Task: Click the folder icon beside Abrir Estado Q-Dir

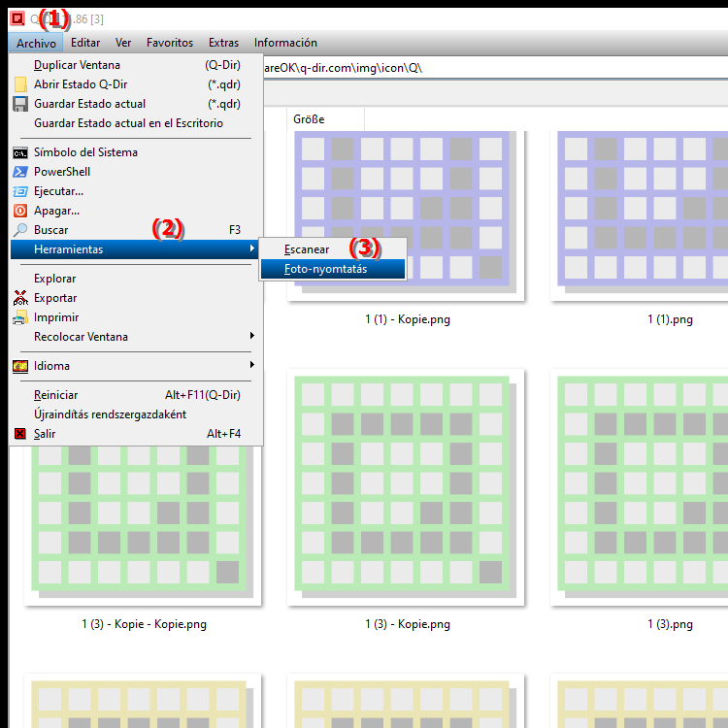Action: coord(20,84)
